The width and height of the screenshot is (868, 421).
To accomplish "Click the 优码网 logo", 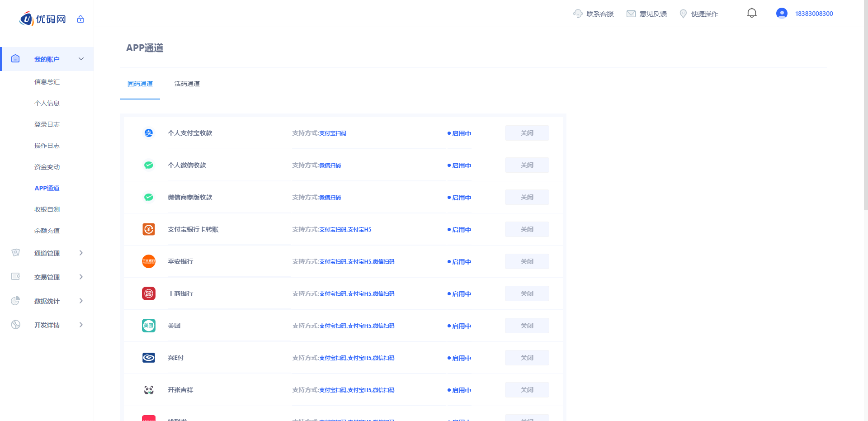I will [43, 19].
